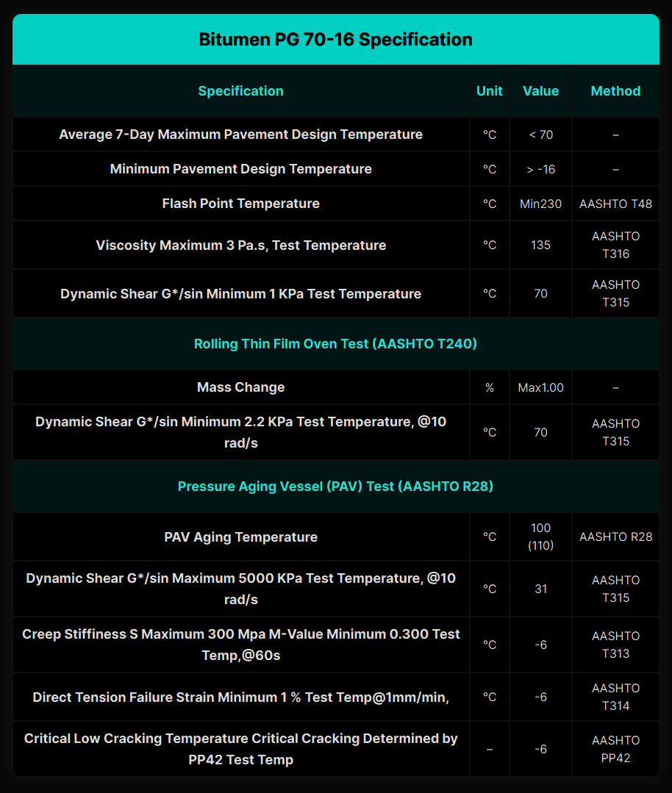Click the Min230 value cell
The width and height of the screenshot is (672, 793).
tap(540, 204)
